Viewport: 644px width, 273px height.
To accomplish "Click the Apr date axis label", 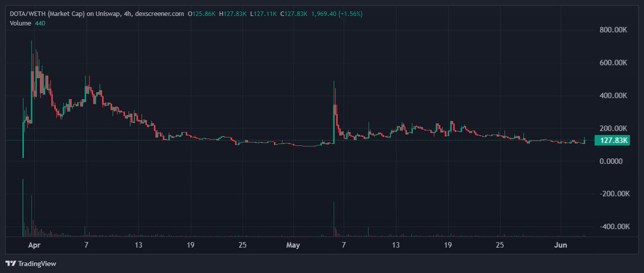I will (34, 245).
